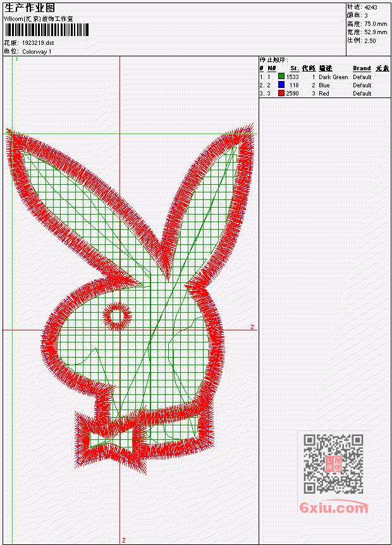
Task: Click the Red thread color swatch
Action: coord(281,93)
